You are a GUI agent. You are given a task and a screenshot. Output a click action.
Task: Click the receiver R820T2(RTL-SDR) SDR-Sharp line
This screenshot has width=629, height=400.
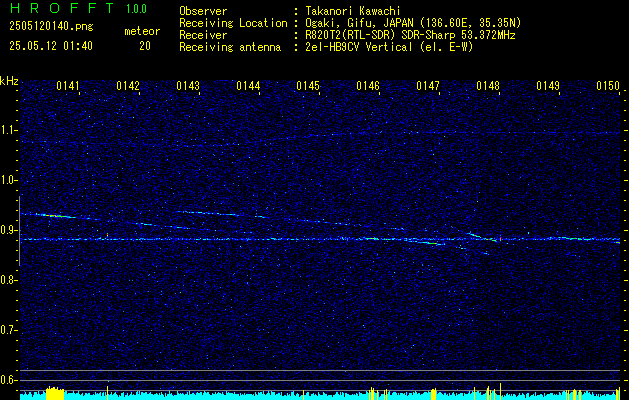[x=410, y=35]
